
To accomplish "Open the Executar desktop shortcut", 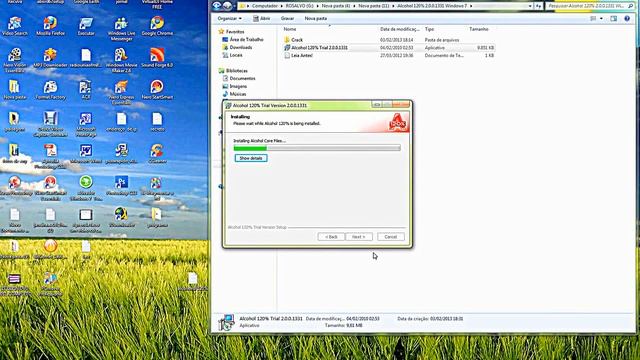I will point(86,26).
